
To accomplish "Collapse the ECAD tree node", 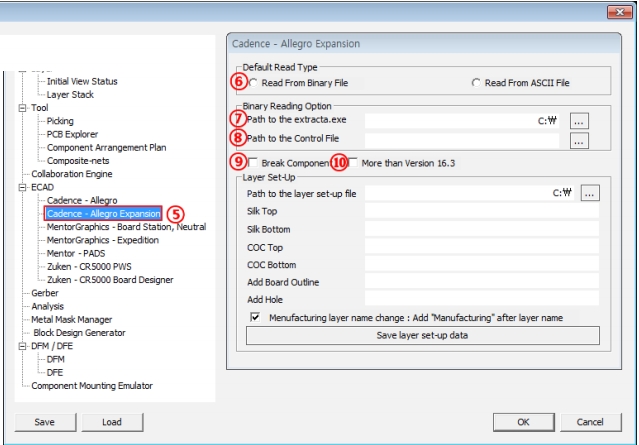I will pos(22,187).
